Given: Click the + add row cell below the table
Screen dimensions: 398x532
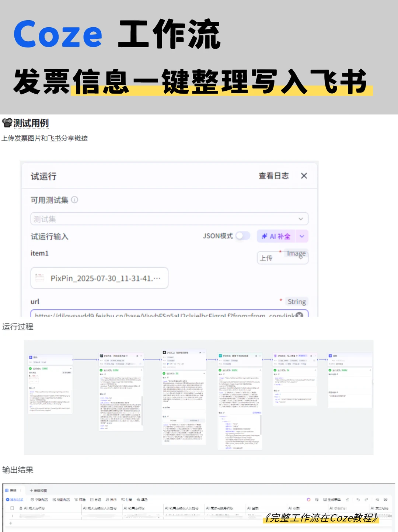Looking at the screenshot, I should click(x=11, y=523).
